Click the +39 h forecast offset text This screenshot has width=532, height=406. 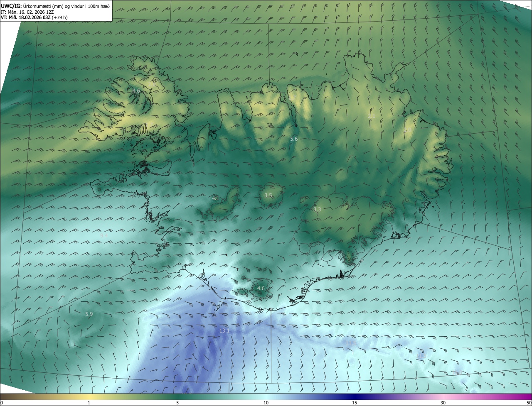point(60,17)
